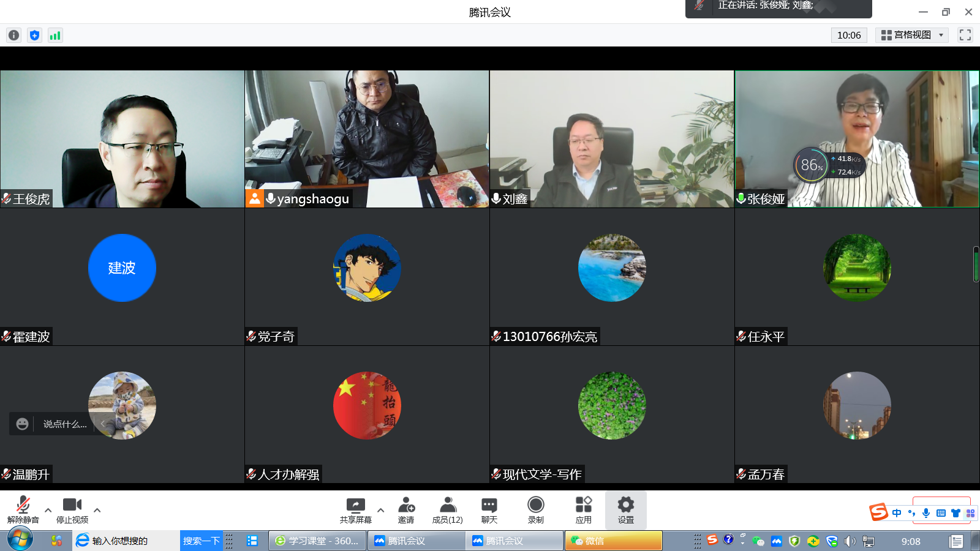
Task: Stop the video camera (停止视频)
Action: 72,509
